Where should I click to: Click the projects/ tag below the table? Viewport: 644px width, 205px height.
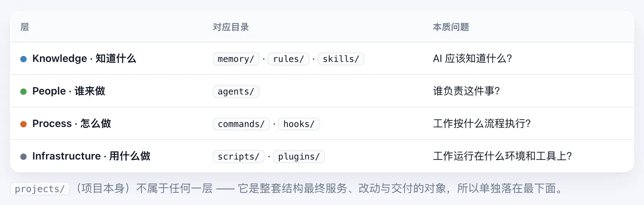(40, 189)
